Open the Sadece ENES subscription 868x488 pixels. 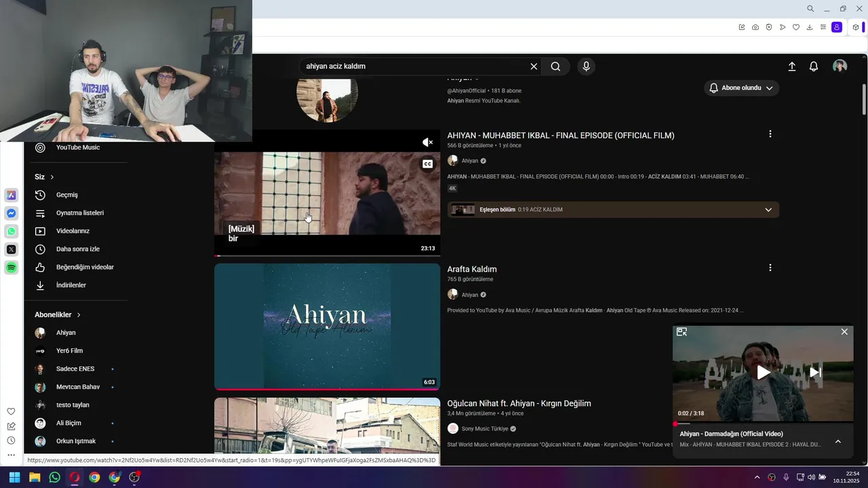(75, 369)
